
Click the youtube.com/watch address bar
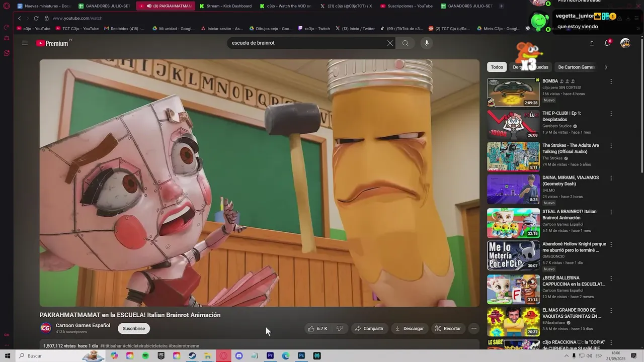coord(77,18)
